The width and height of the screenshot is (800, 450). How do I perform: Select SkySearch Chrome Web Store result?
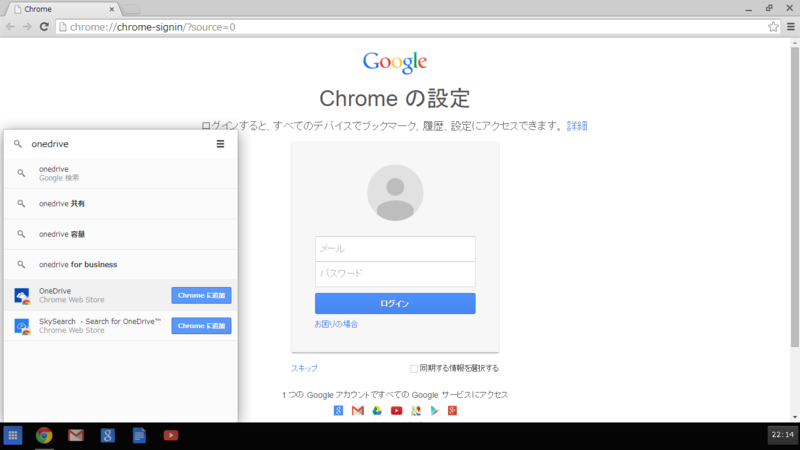point(120,326)
